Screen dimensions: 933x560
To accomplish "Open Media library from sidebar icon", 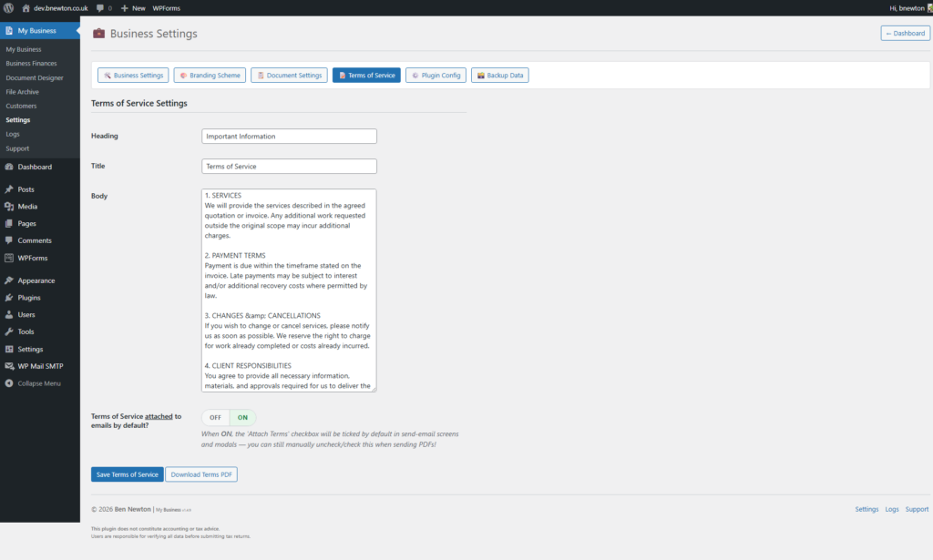I will point(9,207).
